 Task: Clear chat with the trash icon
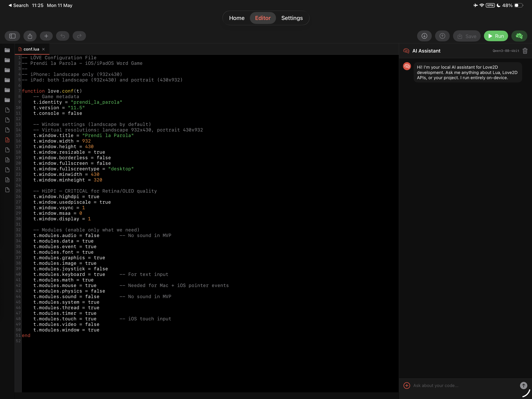(525, 51)
